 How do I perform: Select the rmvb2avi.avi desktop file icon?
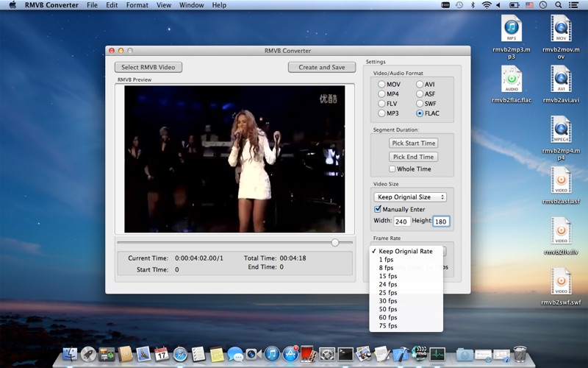[561, 79]
